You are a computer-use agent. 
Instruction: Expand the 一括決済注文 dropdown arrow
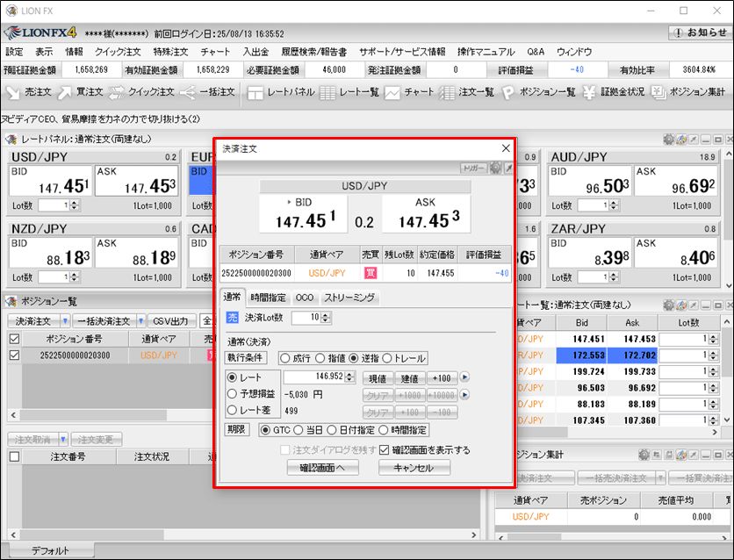coord(138,321)
